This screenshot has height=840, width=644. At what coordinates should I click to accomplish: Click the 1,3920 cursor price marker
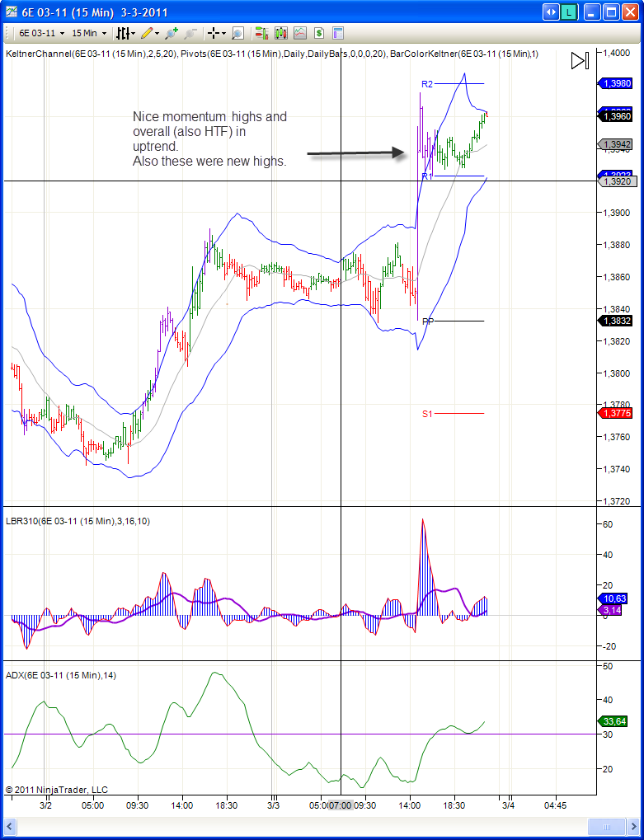click(617, 181)
